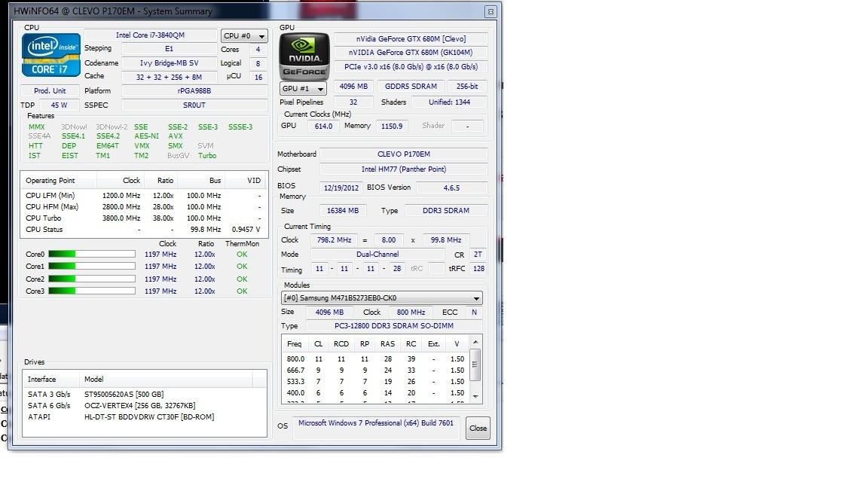
Task: Click the drives Interface column header
Action: point(51,379)
